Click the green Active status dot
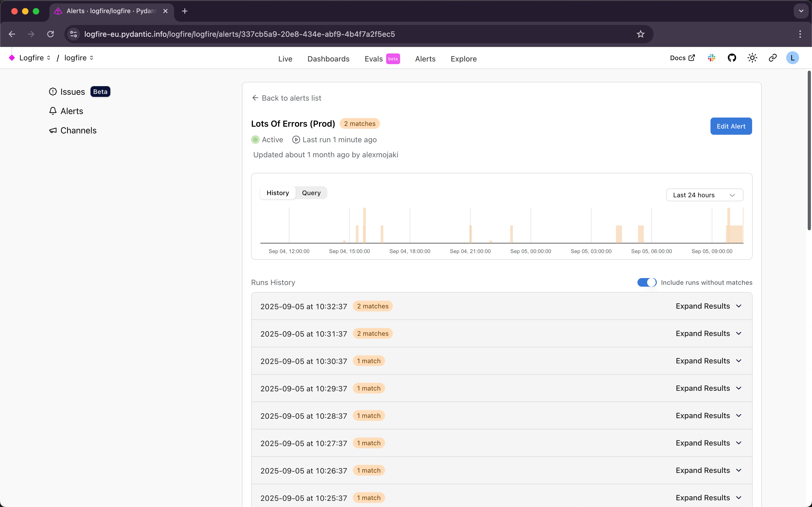 tap(255, 140)
